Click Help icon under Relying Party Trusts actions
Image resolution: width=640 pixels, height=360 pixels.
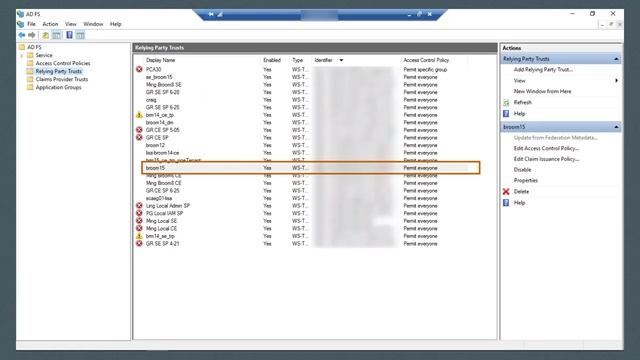click(506, 113)
